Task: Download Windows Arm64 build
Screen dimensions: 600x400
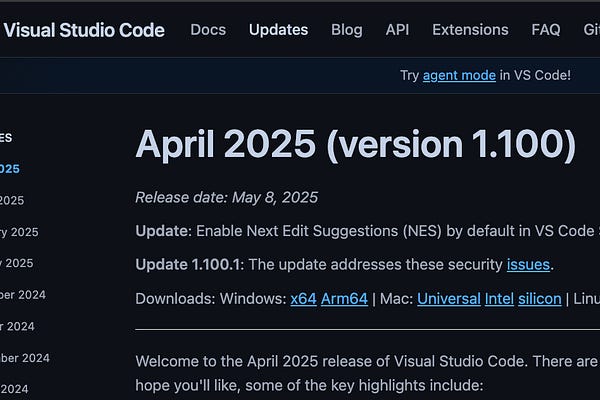Action: point(344,299)
